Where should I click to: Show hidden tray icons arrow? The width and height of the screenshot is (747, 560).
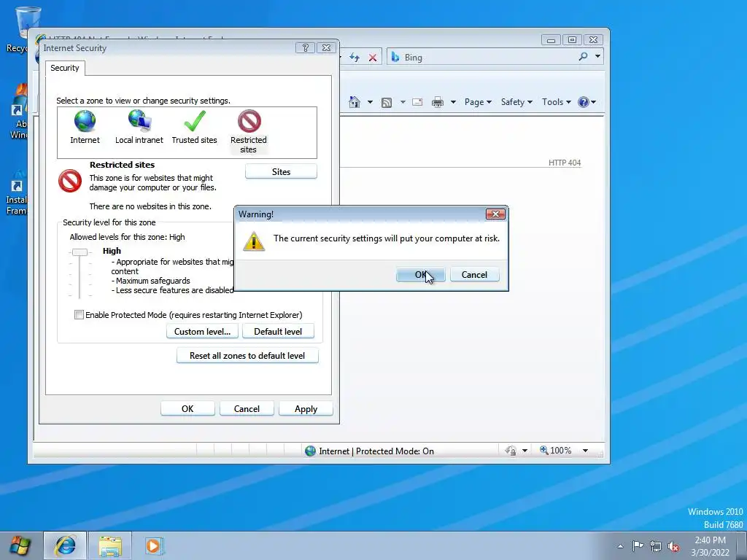620,546
